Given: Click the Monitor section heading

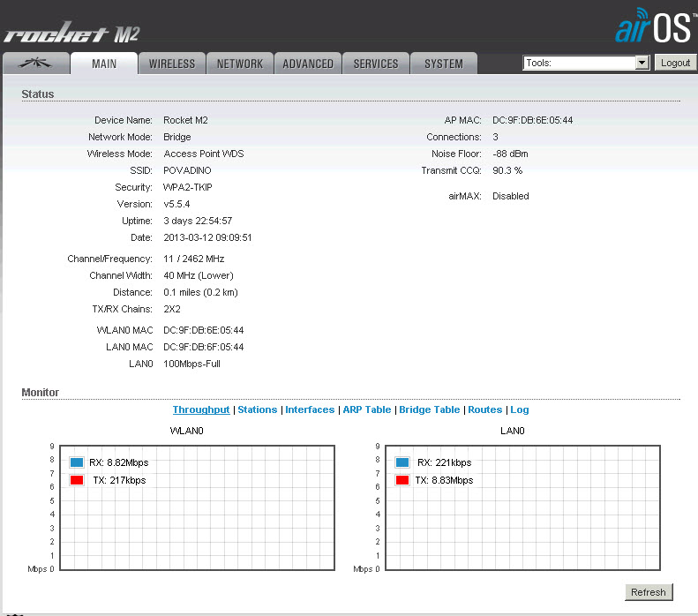Looking at the screenshot, I should (x=40, y=392).
